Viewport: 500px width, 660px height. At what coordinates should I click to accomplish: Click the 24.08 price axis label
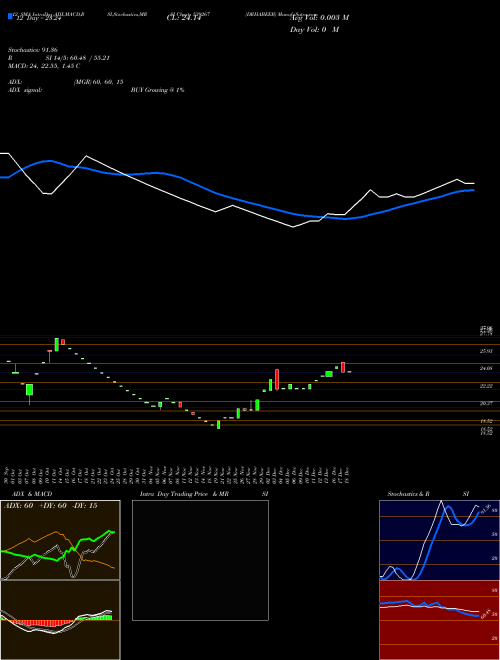(487, 368)
